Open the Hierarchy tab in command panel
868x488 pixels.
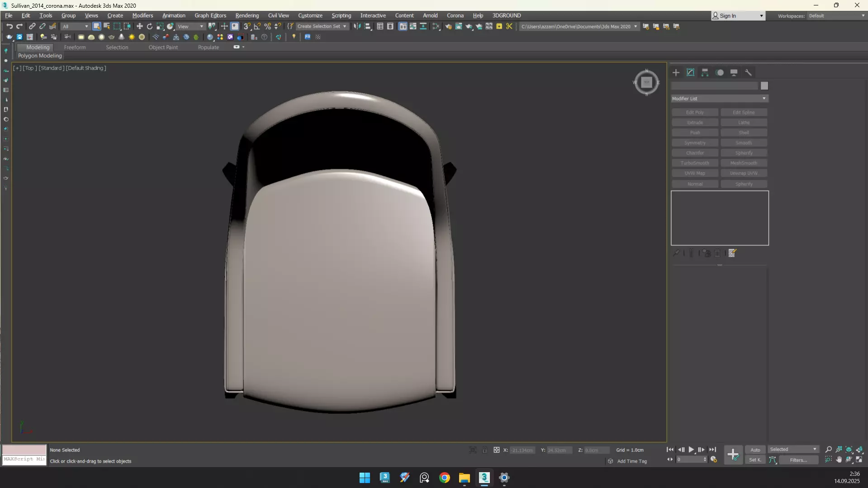coord(705,72)
